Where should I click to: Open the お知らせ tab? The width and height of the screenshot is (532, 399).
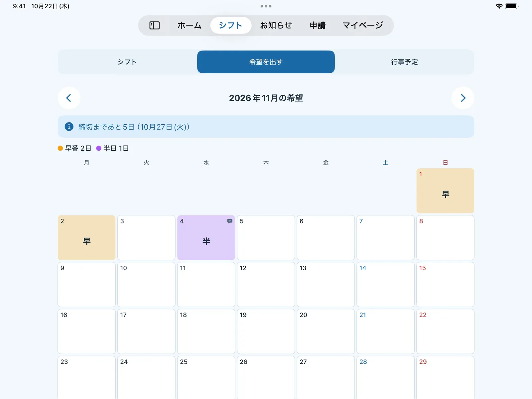[276, 25]
